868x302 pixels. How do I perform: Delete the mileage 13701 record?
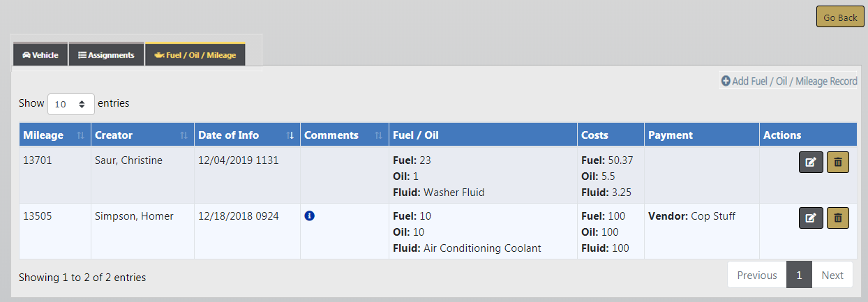[x=838, y=162]
